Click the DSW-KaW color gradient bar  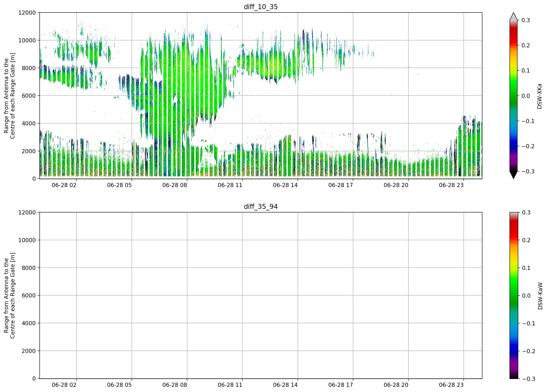tap(513, 295)
